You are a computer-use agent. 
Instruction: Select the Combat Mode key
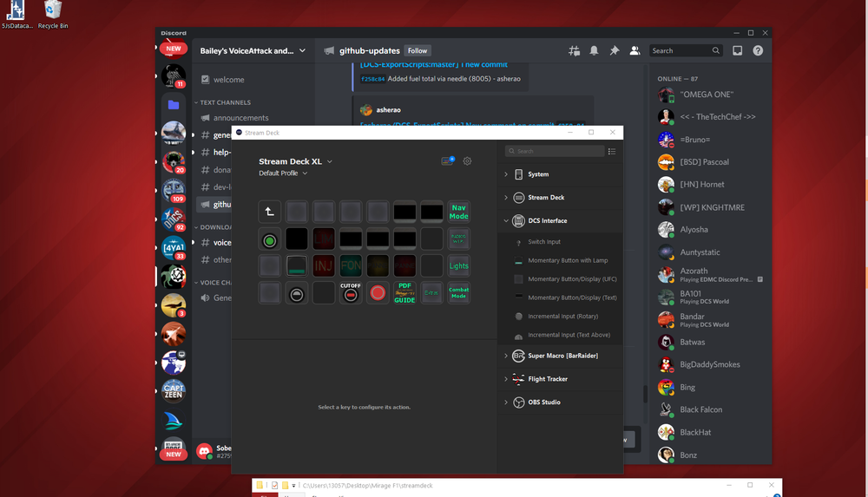(458, 293)
